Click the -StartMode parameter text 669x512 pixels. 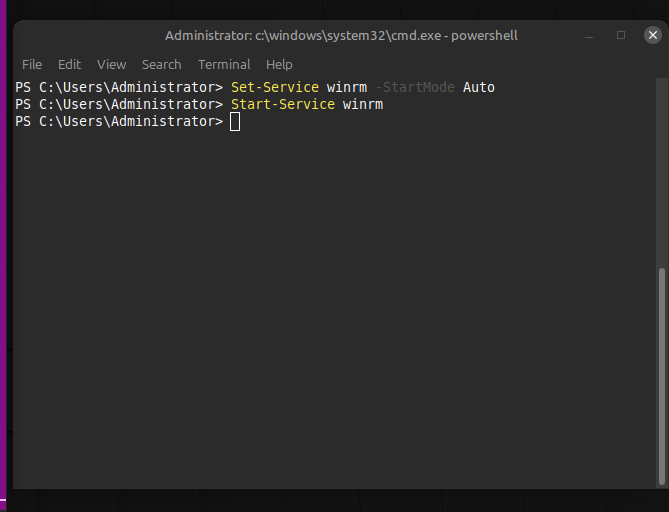tap(414, 87)
